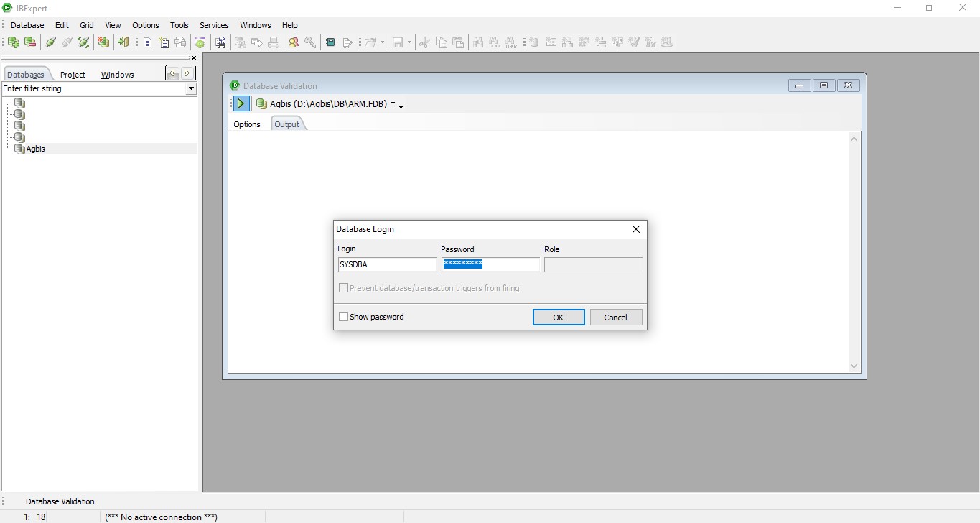Click the Unregister Database icon with red minus
The image size is (980, 523).
[30, 42]
